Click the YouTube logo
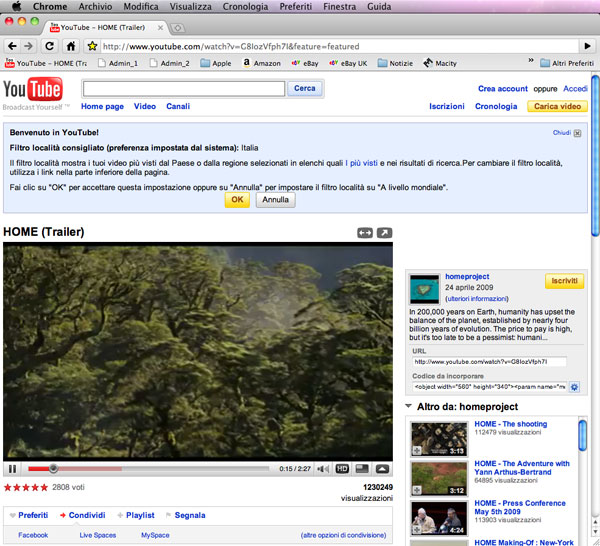Image resolution: width=600 pixels, height=546 pixels. 33,90
